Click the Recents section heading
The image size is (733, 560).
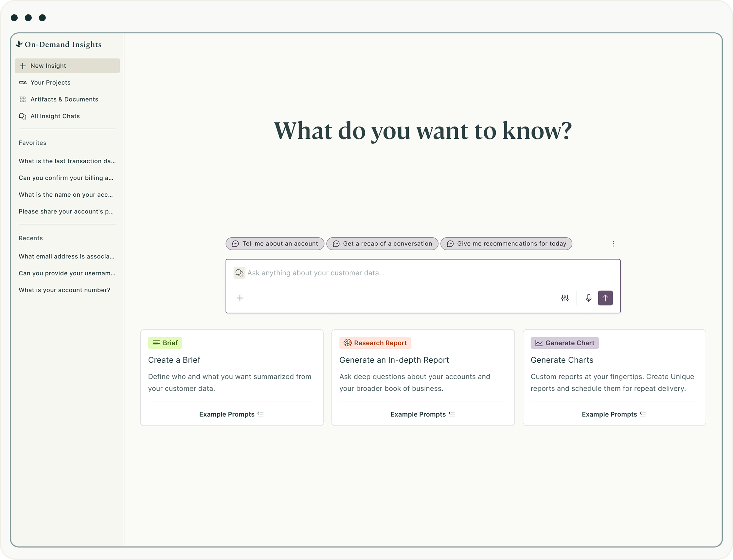[31, 238]
